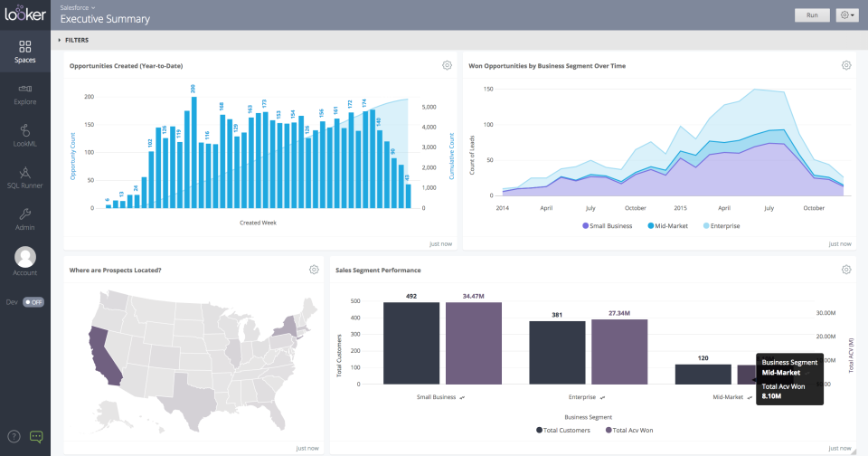Open gear settings for Sales Segment Performance tile
Image resolution: width=868 pixels, height=456 pixels.
pyautogui.click(x=846, y=270)
